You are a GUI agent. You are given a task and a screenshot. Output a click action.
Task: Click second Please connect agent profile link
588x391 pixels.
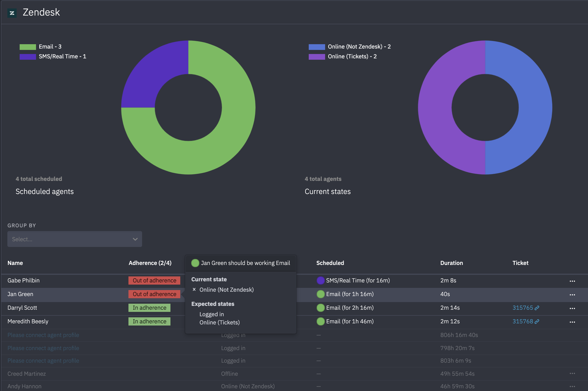tap(43, 348)
